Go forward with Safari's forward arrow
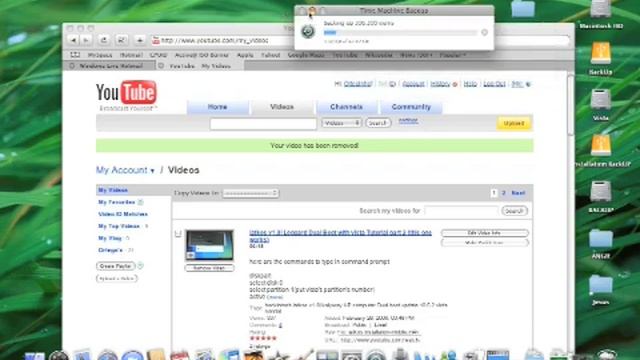This screenshot has width=640, height=360. pyautogui.click(x=86, y=40)
